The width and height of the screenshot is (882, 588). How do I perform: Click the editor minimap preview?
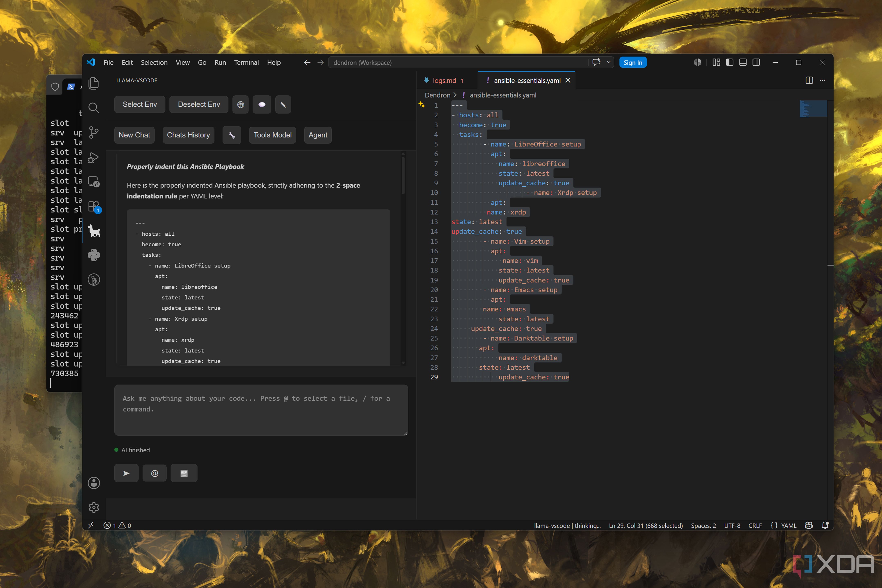813,109
